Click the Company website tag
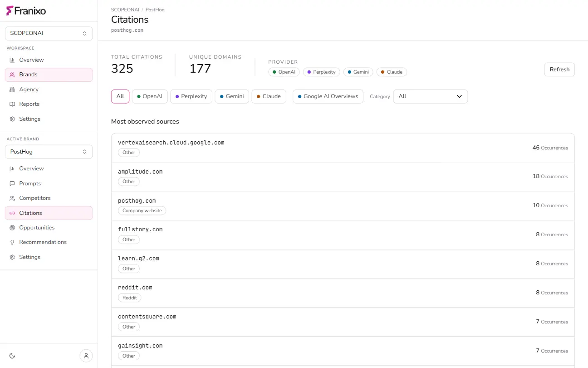 tap(142, 211)
